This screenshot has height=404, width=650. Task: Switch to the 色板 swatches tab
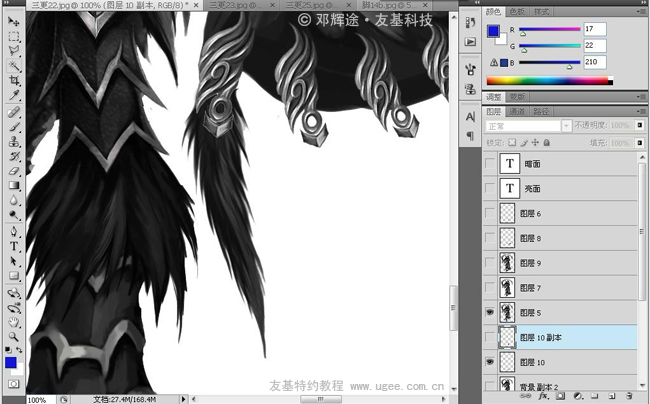click(517, 12)
